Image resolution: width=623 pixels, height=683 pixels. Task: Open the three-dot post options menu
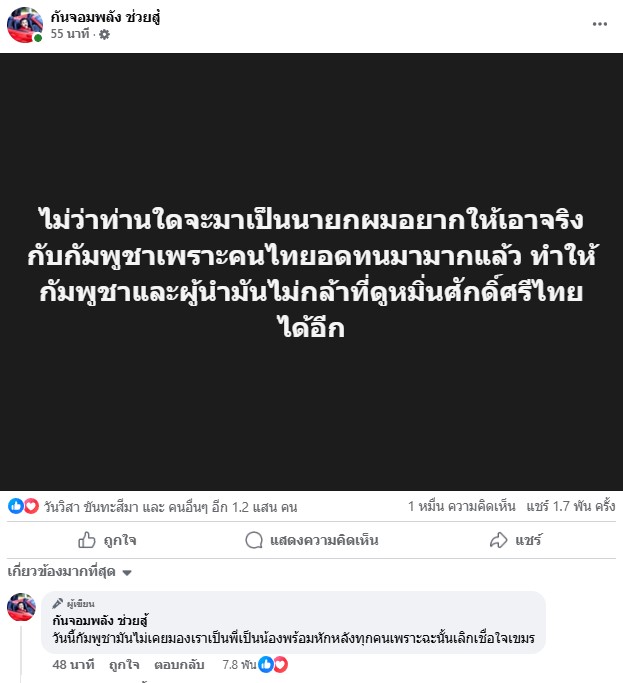click(599, 24)
